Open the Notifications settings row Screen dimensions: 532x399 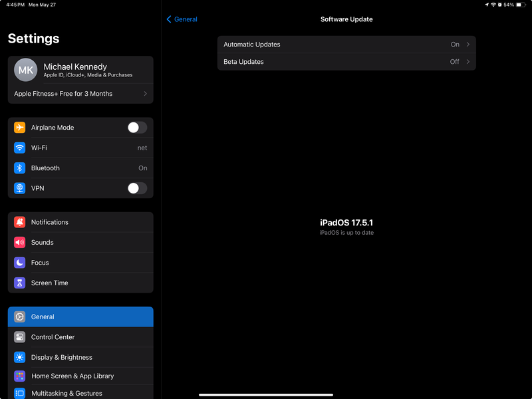pyautogui.click(x=80, y=222)
